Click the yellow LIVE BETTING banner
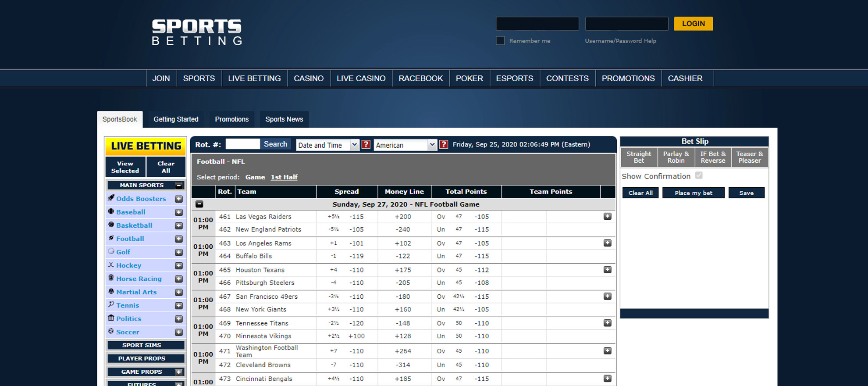Viewport: 868px width, 386px height. (x=146, y=146)
